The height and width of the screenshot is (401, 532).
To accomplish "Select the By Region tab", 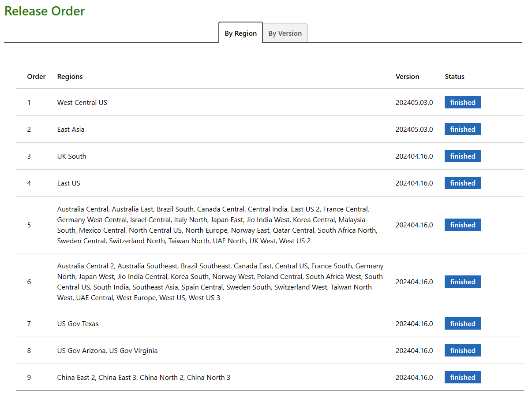I will coord(240,33).
